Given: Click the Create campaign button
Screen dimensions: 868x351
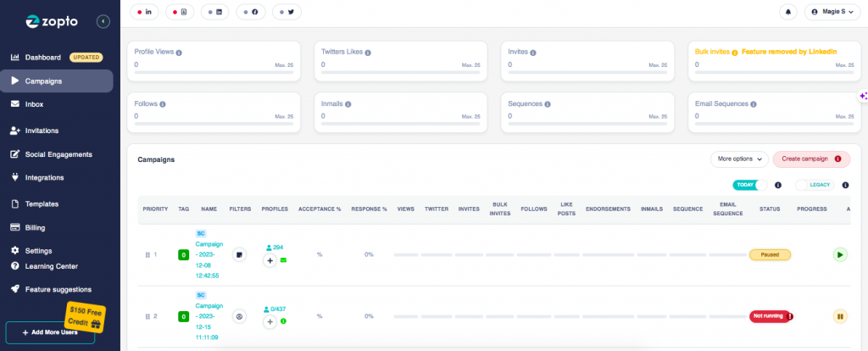Looking at the screenshot, I should click(811, 159).
